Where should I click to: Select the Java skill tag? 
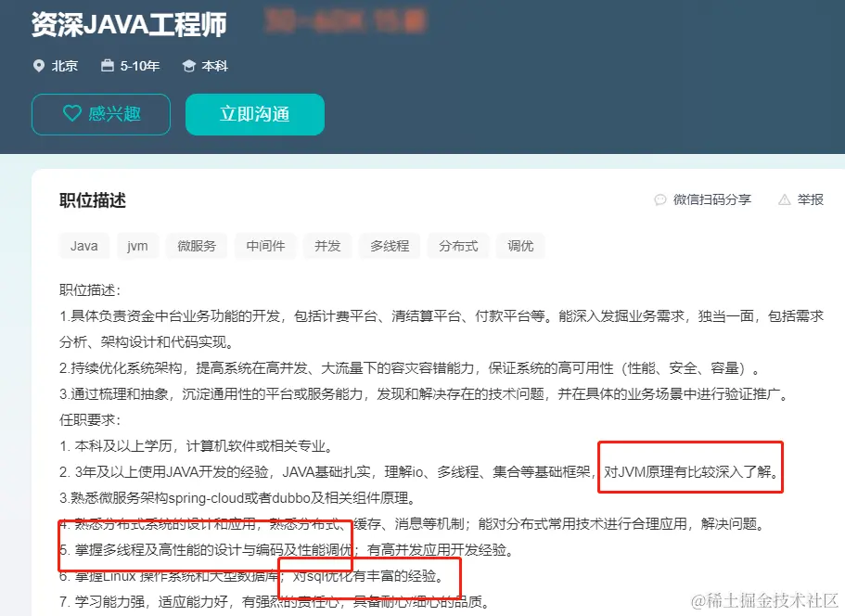coord(84,246)
